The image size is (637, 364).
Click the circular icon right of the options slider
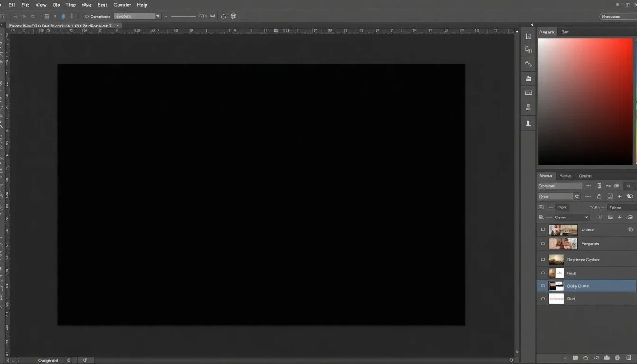203,16
